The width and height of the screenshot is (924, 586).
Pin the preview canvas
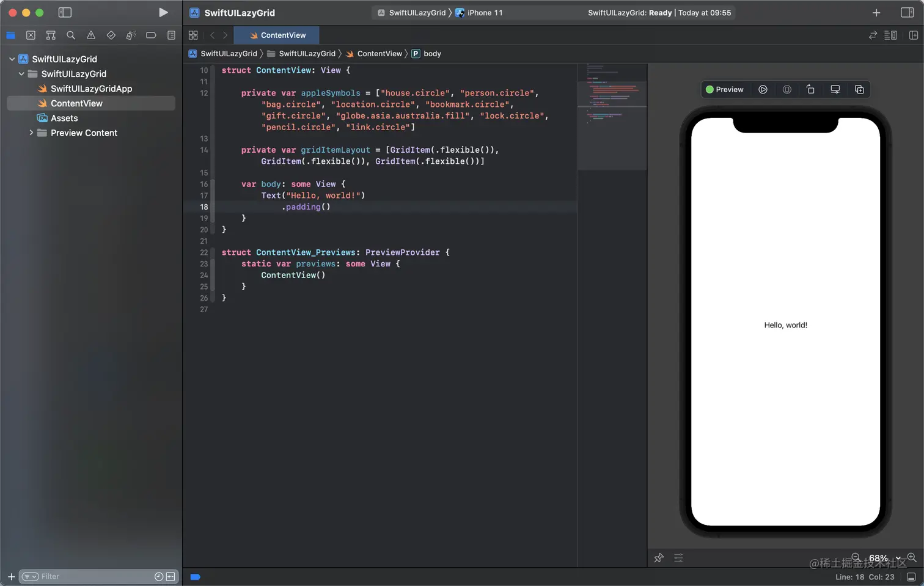659,558
